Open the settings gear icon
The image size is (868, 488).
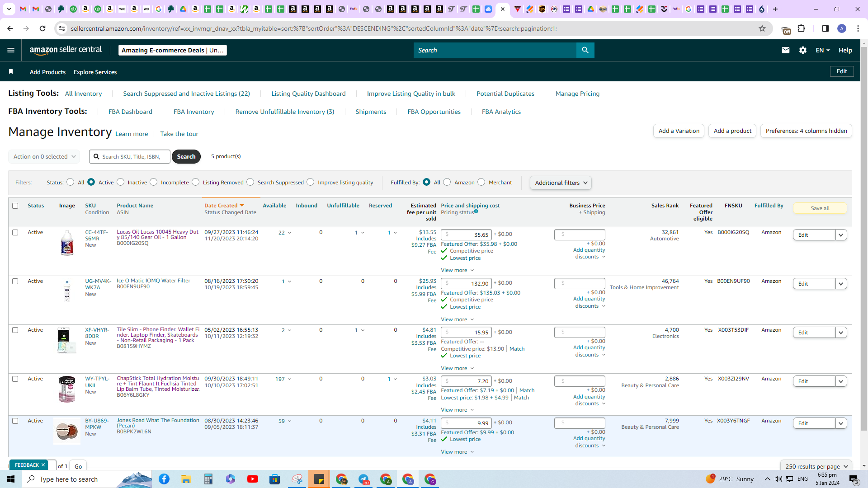coord(803,50)
